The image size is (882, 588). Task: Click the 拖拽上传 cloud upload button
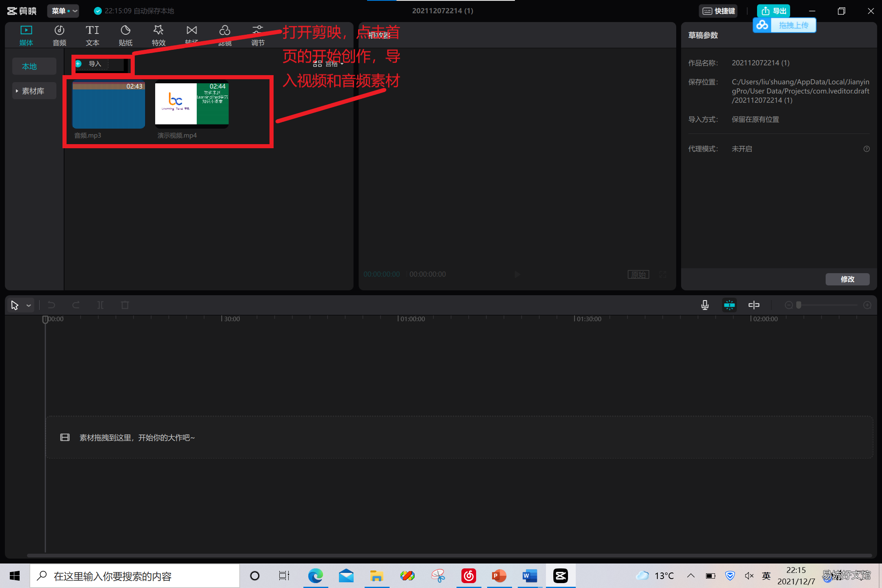[x=784, y=25]
